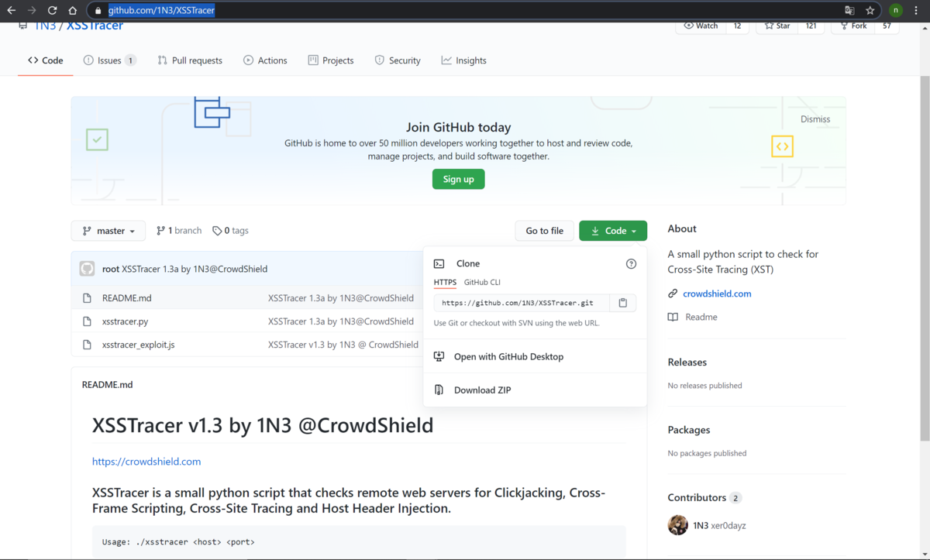Click the 1N3 contributor avatar
This screenshot has height=560, width=930.
coord(677,525)
